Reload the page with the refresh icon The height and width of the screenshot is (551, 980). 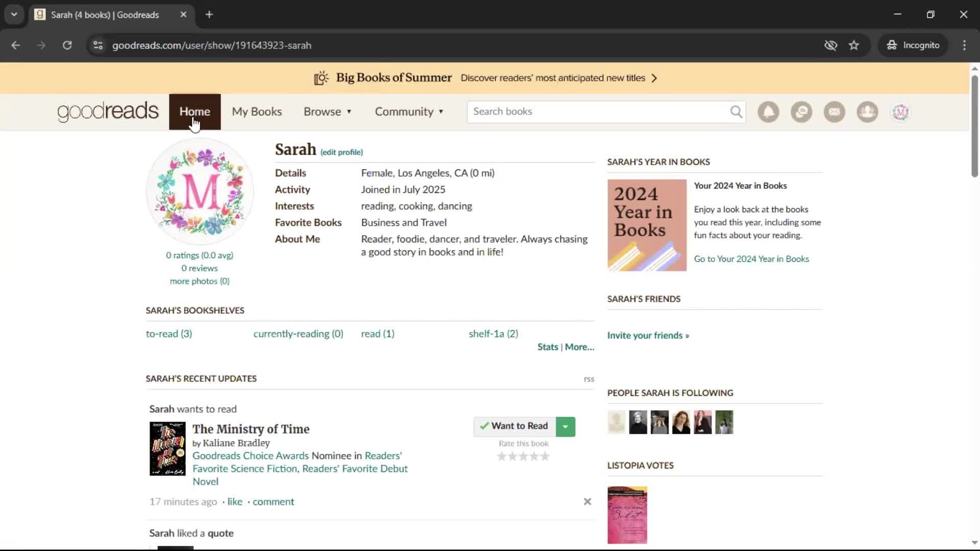coord(67,45)
